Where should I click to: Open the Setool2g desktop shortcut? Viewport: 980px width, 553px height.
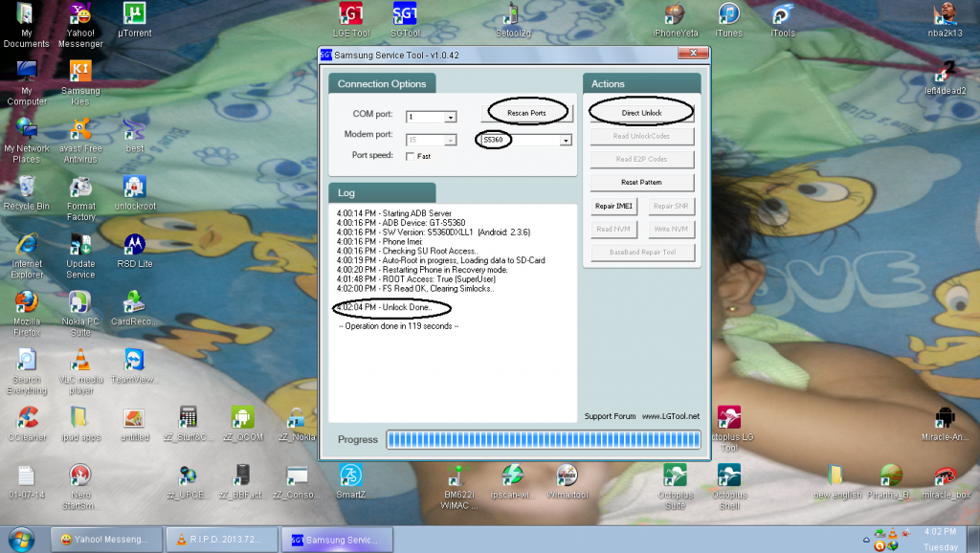pyautogui.click(x=513, y=19)
